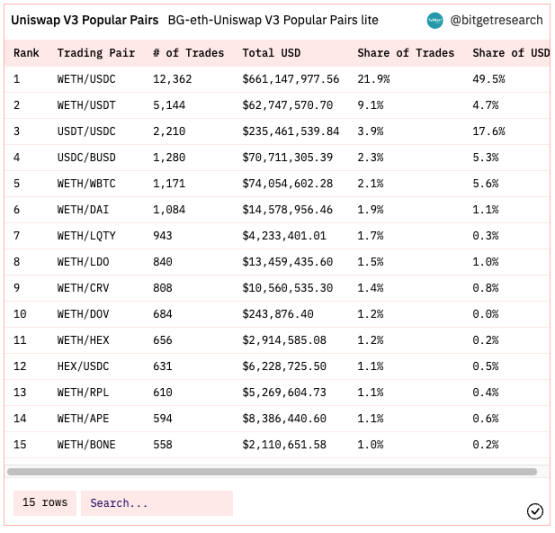The image size is (555, 533).
Task: Click the bitgetresearch avatar icon
Action: (x=435, y=21)
